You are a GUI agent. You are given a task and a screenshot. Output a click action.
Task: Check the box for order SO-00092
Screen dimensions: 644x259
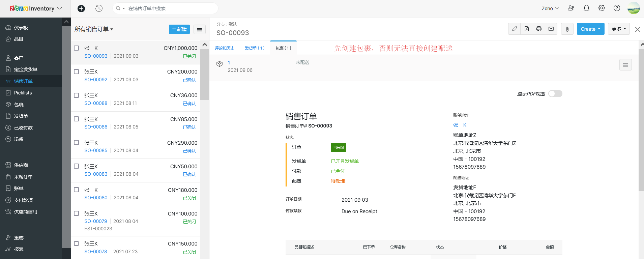point(77,72)
